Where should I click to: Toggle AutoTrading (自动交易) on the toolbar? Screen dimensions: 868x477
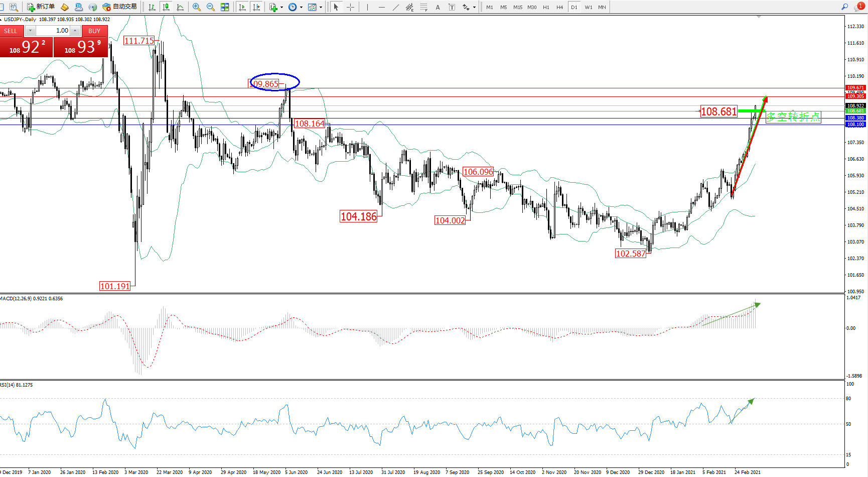[x=119, y=7]
